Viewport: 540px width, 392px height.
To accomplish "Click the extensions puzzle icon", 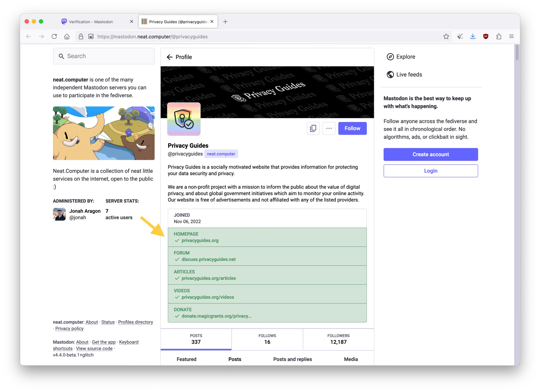I will (499, 37).
